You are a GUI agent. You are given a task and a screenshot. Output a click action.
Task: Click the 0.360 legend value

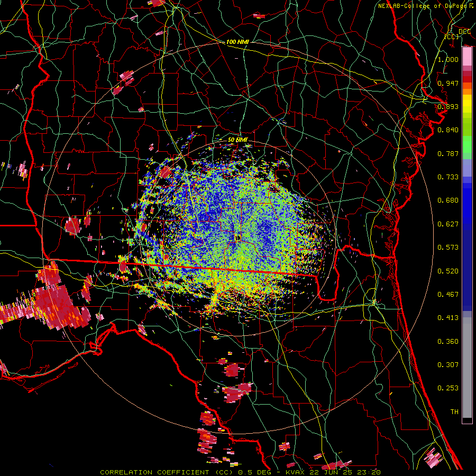[x=448, y=342]
